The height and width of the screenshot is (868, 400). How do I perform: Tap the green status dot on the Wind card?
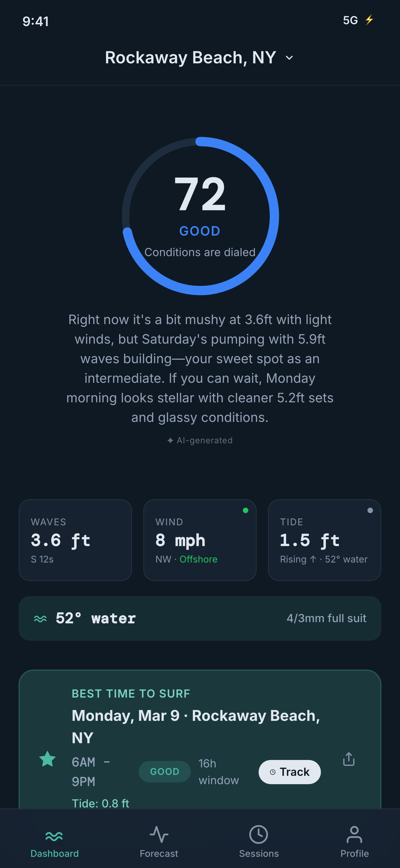point(246,510)
